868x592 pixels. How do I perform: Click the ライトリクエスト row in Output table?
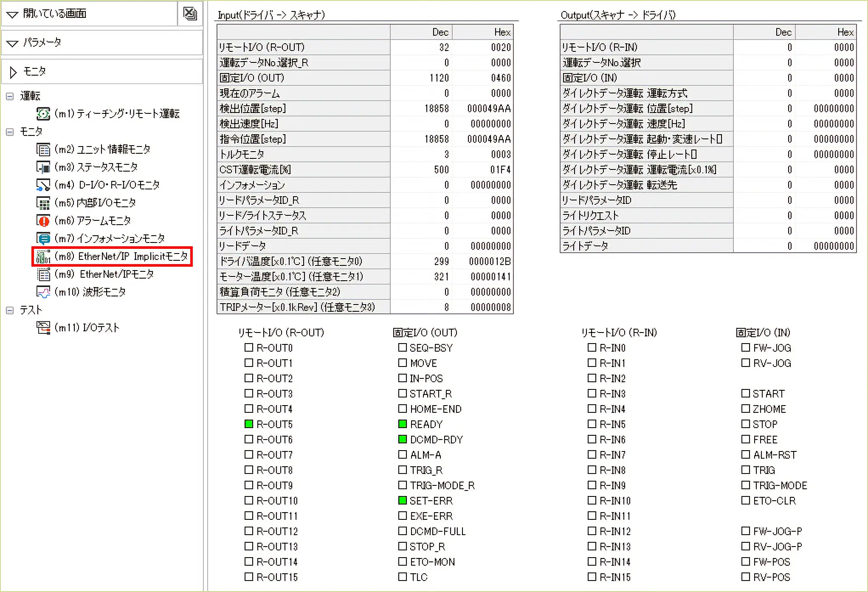[x=708, y=216]
